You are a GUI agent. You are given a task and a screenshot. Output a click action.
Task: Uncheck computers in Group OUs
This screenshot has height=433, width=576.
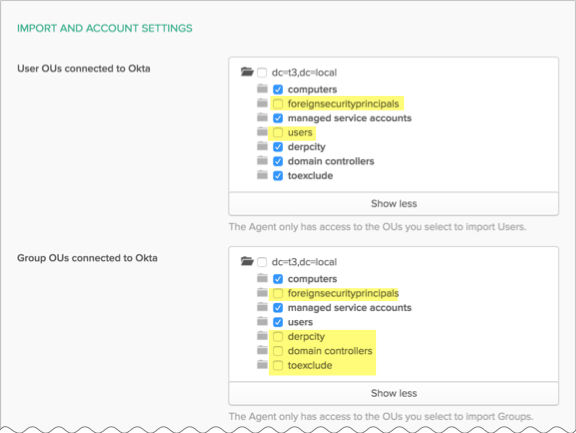click(x=278, y=279)
